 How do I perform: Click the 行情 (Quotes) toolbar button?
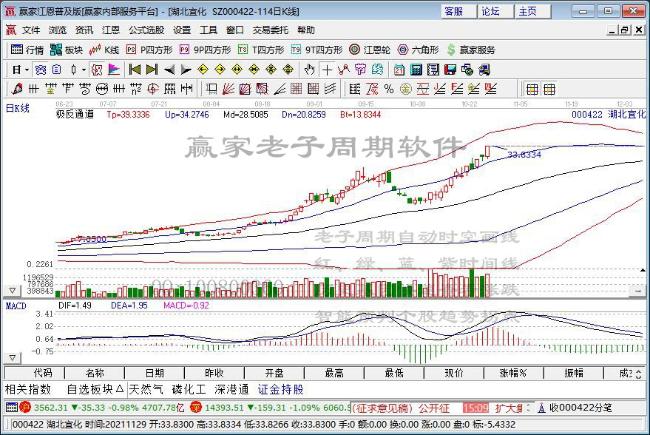point(27,49)
